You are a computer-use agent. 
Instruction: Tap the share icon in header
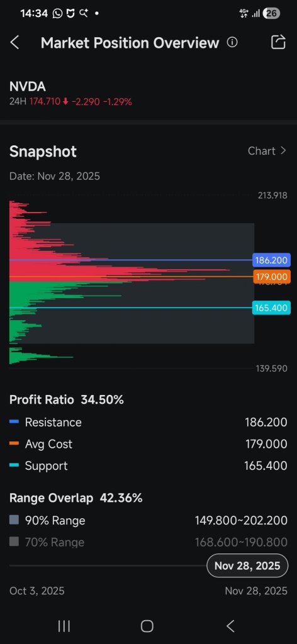click(x=278, y=42)
